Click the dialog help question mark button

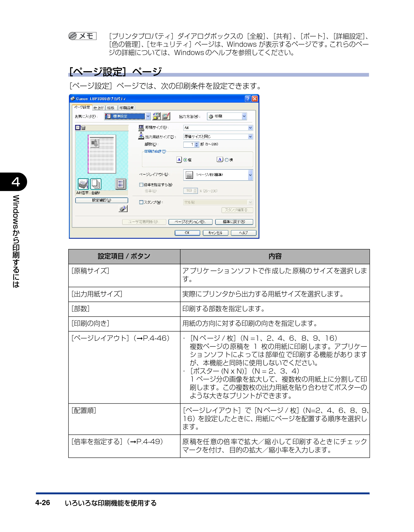(x=248, y=99)
